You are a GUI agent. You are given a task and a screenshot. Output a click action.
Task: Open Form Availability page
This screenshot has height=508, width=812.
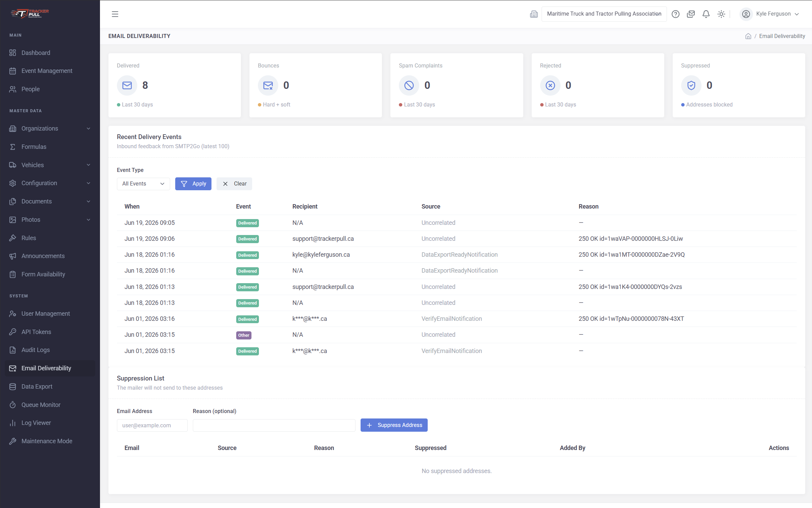50,274
